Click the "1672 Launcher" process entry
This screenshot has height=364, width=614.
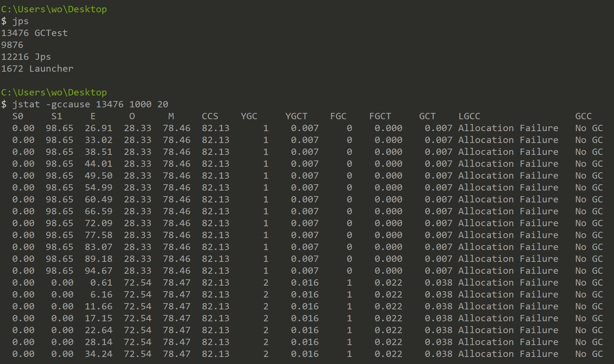[x=37, y=69]
